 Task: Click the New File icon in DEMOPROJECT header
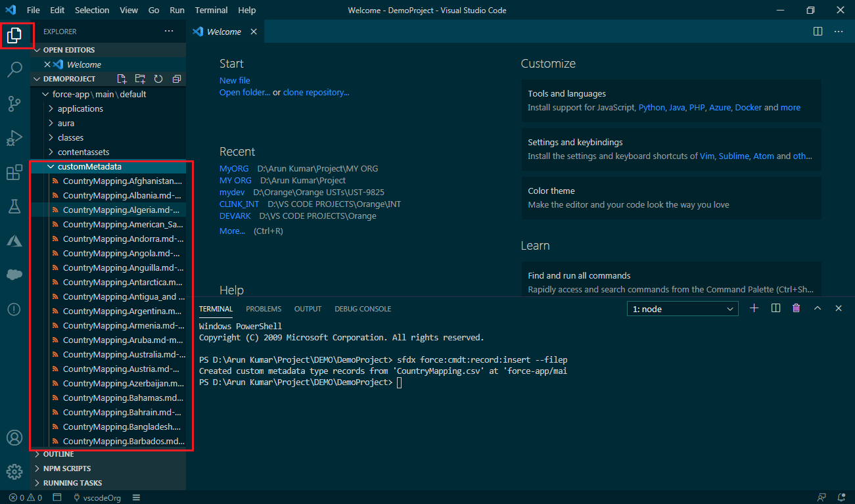[122, 79]
